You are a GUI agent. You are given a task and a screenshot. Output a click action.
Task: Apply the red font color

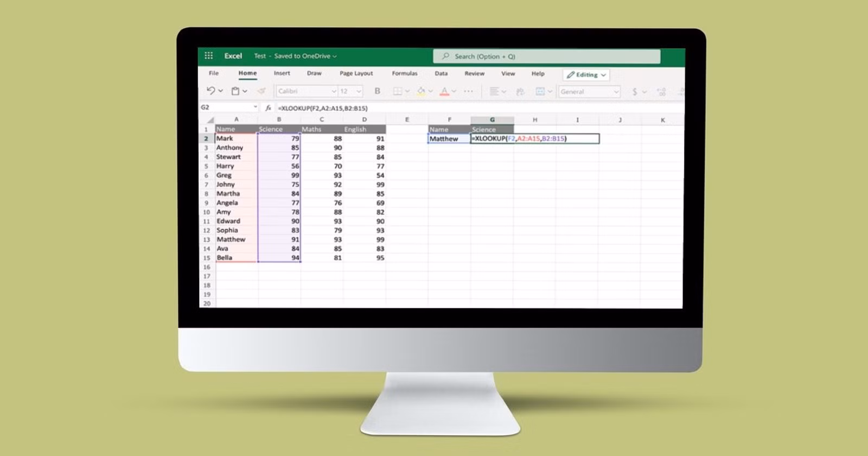click(444, 91)
